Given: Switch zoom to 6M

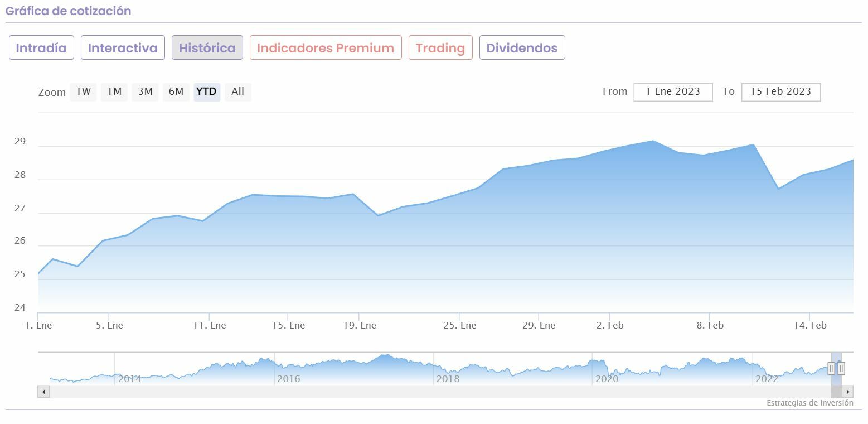Looking at the screenshot, I should tap(176, 91).
